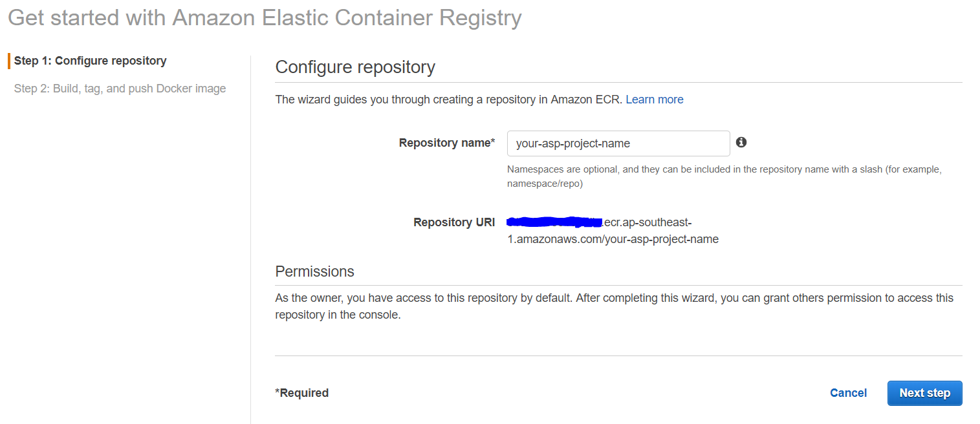
Task: Select Step 1: Configure repository
Action: pyautogui.click(x=91, y=61)
